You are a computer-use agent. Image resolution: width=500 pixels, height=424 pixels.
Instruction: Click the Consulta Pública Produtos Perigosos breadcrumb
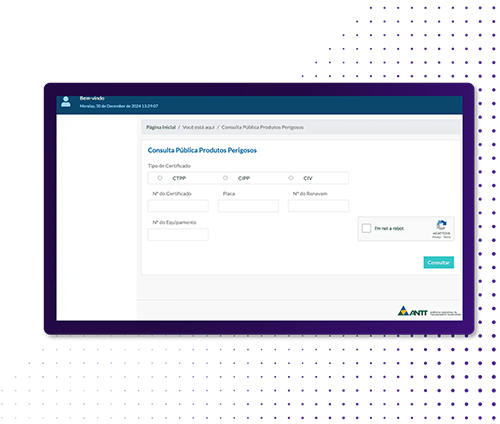coord(263,127)
